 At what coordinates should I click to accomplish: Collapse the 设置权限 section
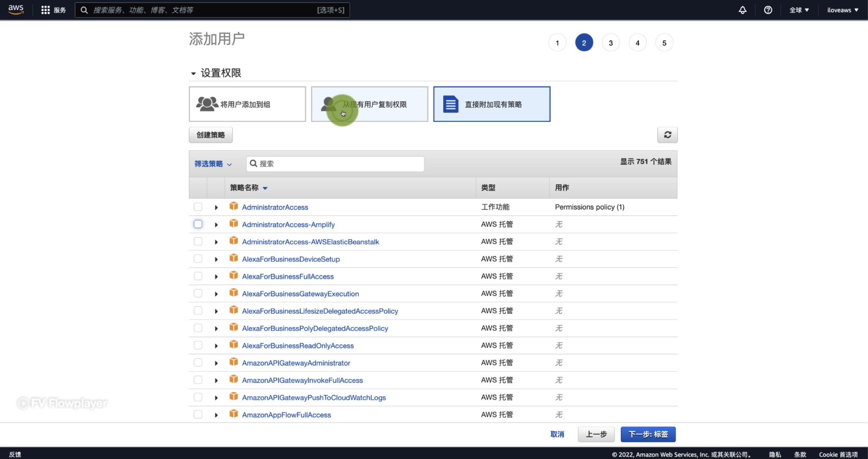point(193,74)
